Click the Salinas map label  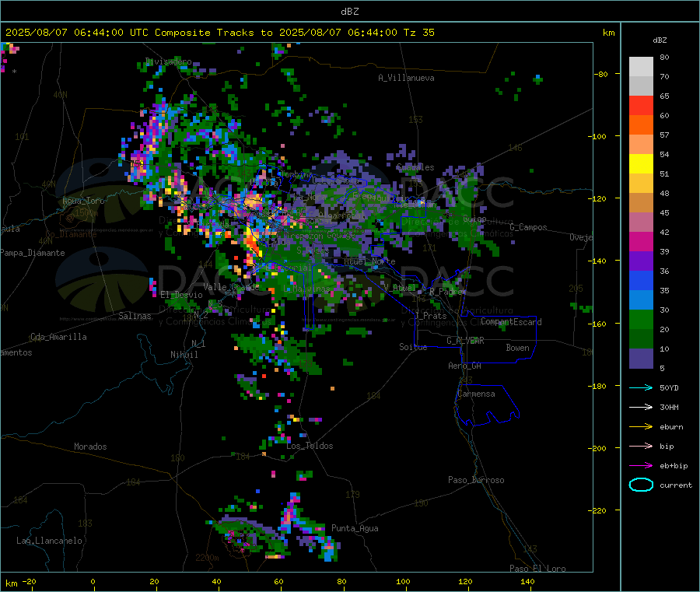pyautogui.click(x=135, y=316)
